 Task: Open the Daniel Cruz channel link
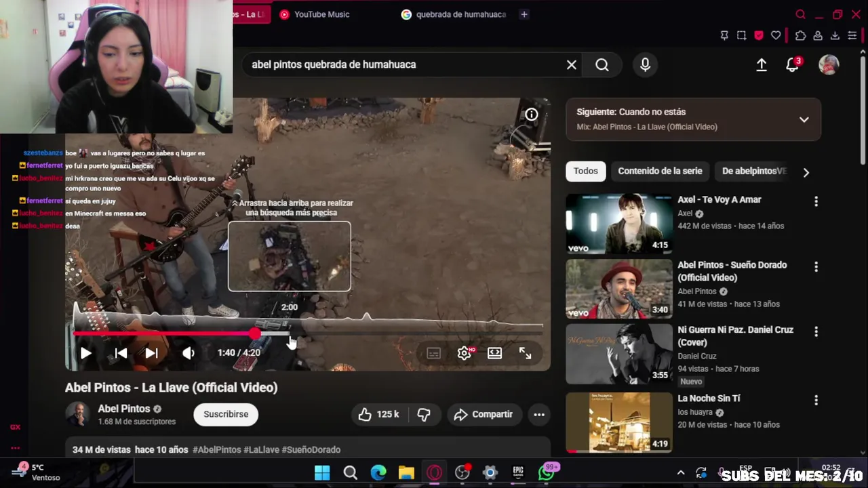[696, 356]
